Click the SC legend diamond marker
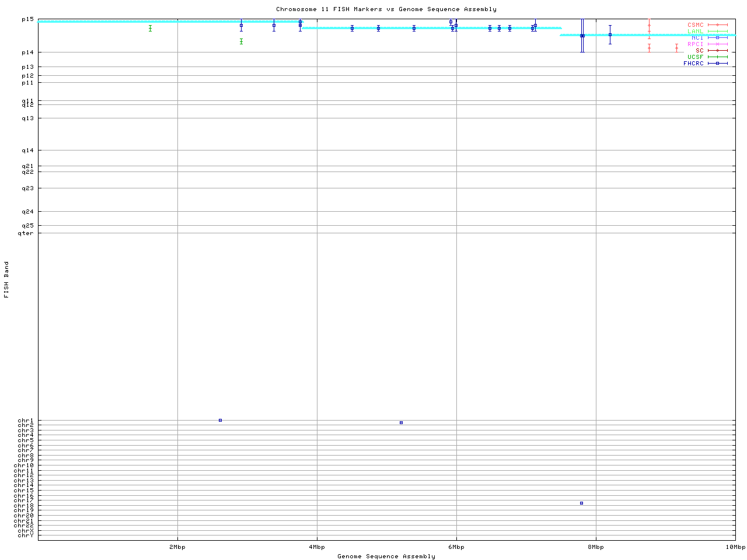This screenshot has width=747, height=560. click(x=717, y=51)
